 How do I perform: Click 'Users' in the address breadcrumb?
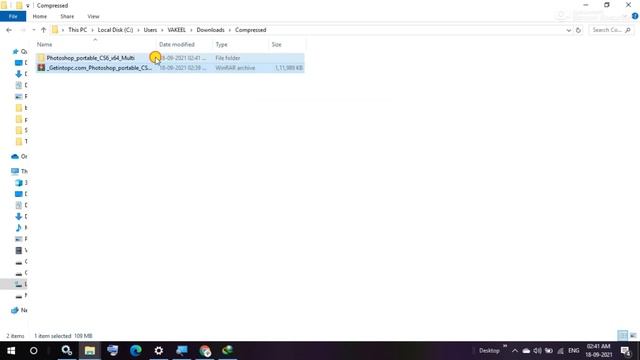click(150, 30)
